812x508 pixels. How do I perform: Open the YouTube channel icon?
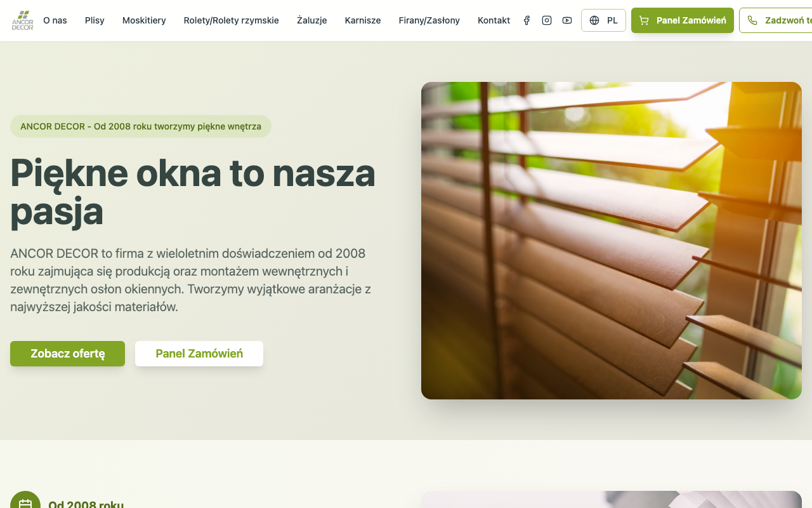coord(567,20)
